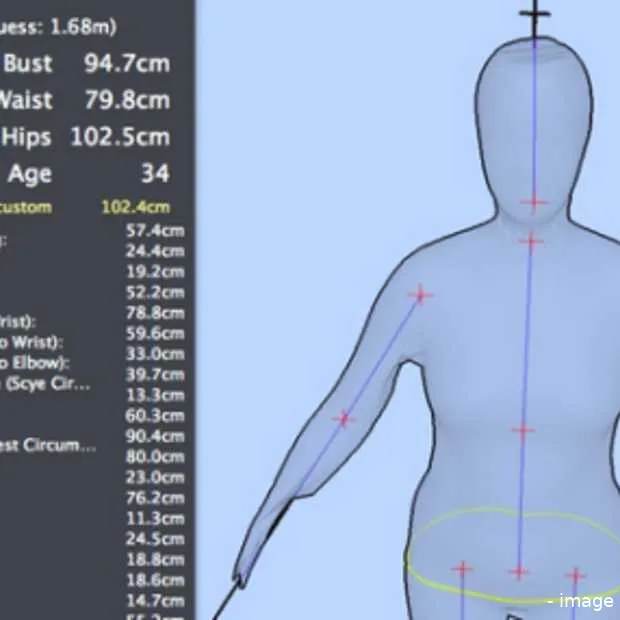Select the red waist landmark on torso centerline
Image resolution: width=620 pixels, height=620 pixels.
tap(523, 431)
